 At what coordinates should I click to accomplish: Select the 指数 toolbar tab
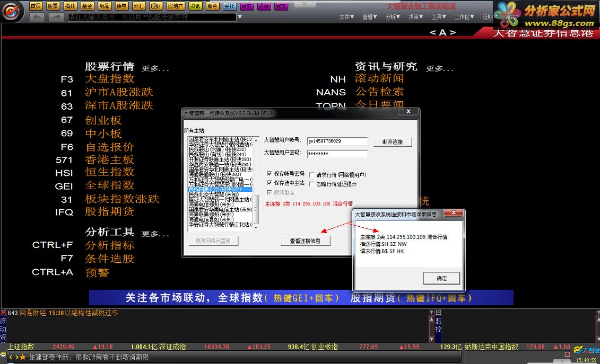pyautogui.click(x=69, y=6)
